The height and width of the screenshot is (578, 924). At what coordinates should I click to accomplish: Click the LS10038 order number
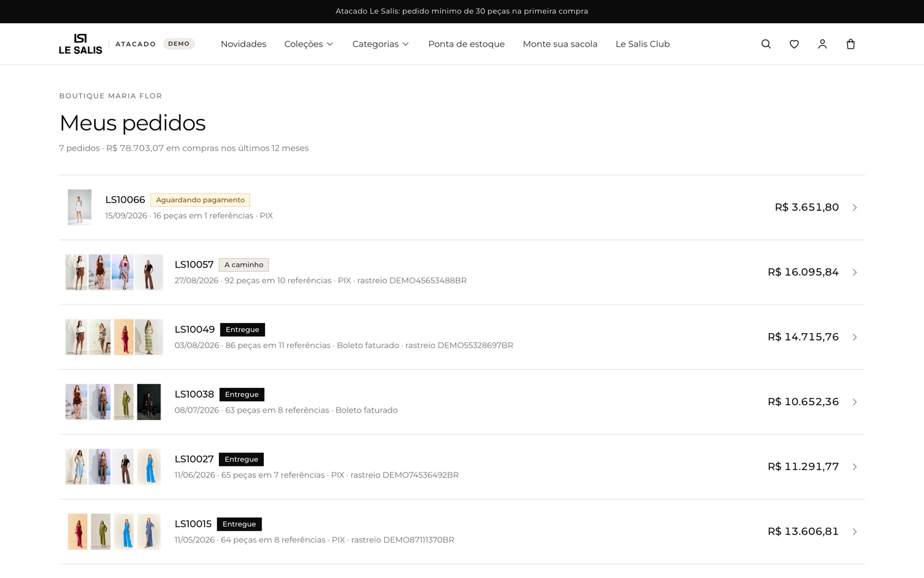(x=194, y=394)
